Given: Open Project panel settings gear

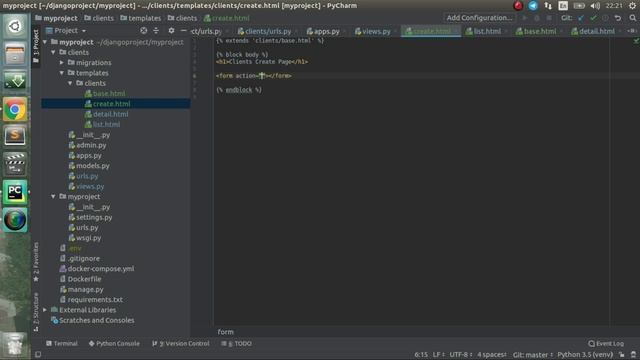Looking at the screenshot, I should pos(171,31).
